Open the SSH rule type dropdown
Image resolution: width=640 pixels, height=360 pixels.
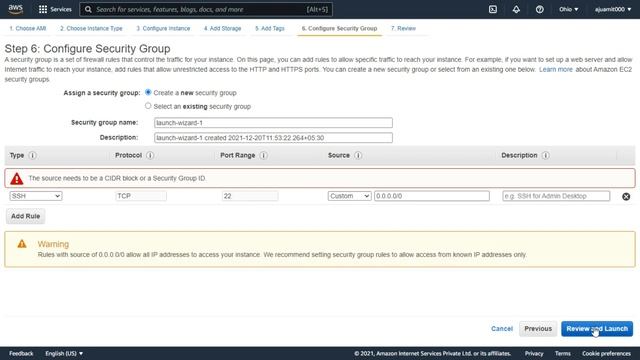36,196
